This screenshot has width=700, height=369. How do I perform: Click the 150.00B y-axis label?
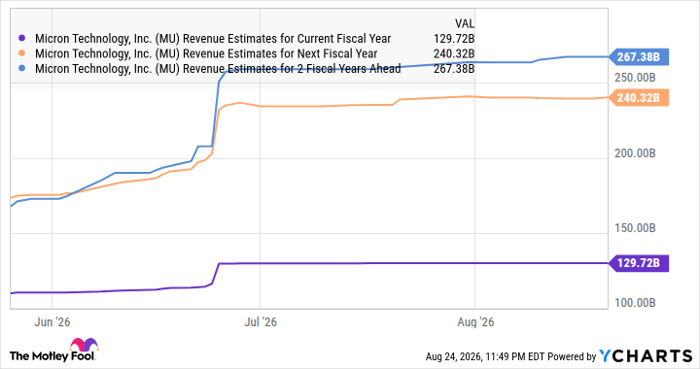[635, 228]
